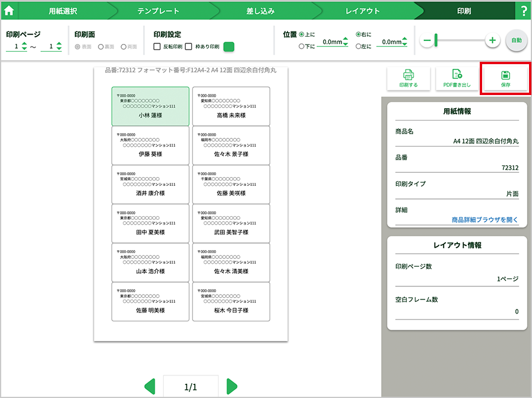Increase vertical offset mm value
Image resolution: width=532 pixels, height=398 pixels.
(346, 39)
